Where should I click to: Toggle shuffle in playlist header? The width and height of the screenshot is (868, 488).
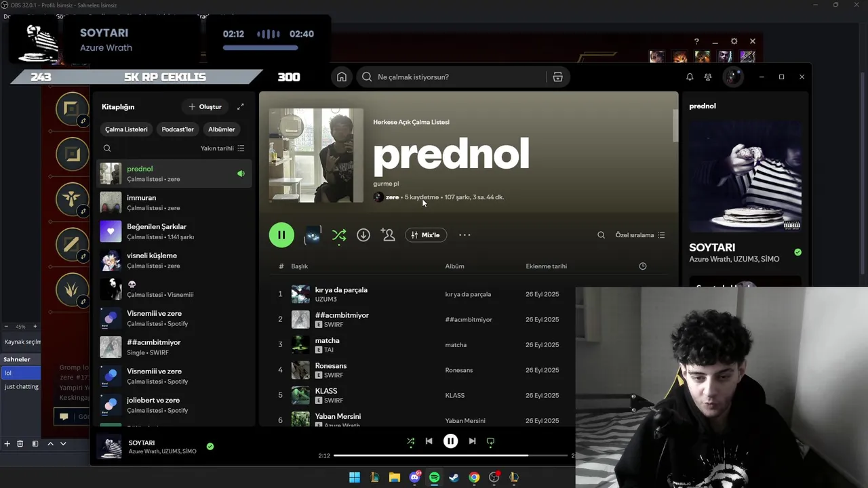pyautogui.click(x=339, y=235)
